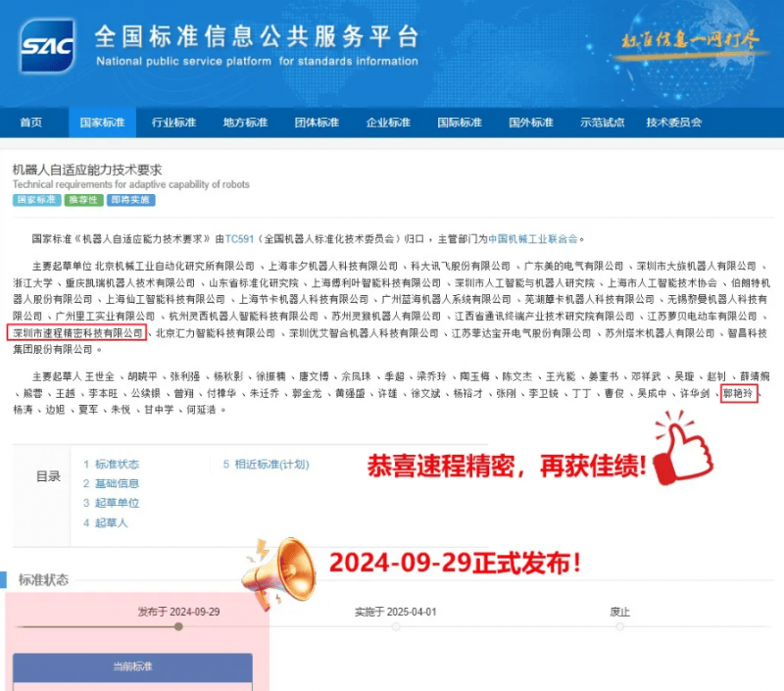Click the green 推荐性 tag
This screenshot has height=691, width=784.
pos(83,200)
